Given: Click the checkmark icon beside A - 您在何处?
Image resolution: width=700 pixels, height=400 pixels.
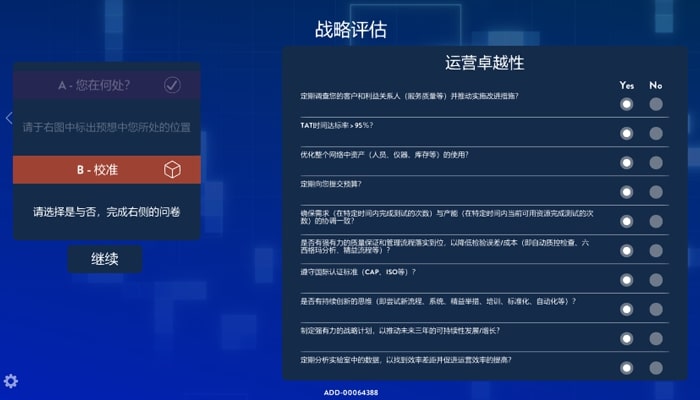Looking at the screenshot, I should tap(172, 85).
